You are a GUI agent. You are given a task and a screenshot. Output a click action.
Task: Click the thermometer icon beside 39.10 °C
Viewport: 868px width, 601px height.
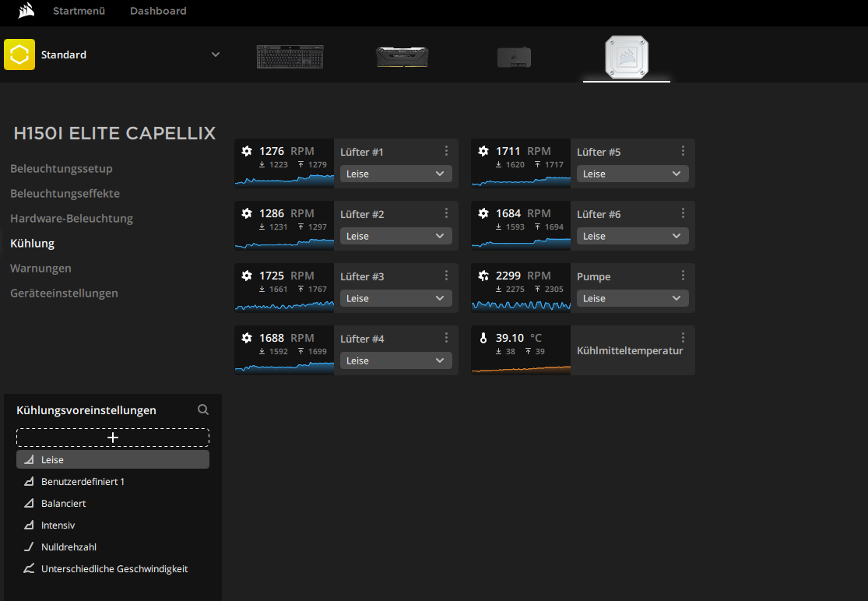483,338
